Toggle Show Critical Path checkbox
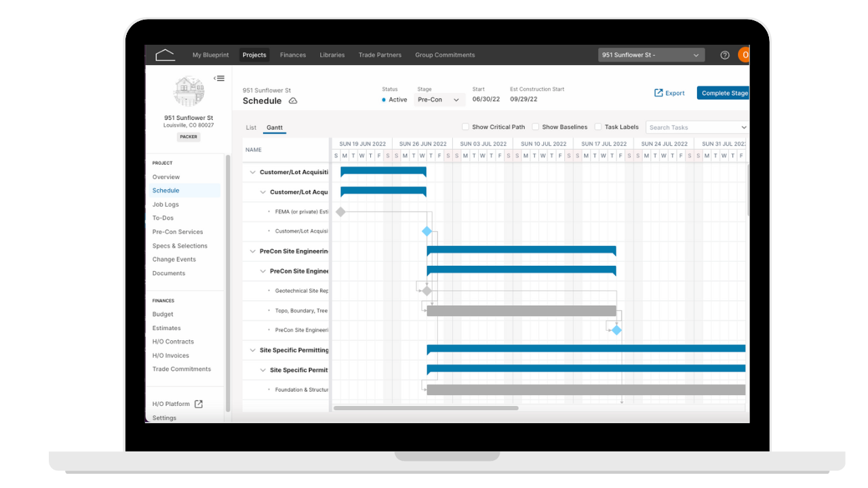 [x=465, y=127]
